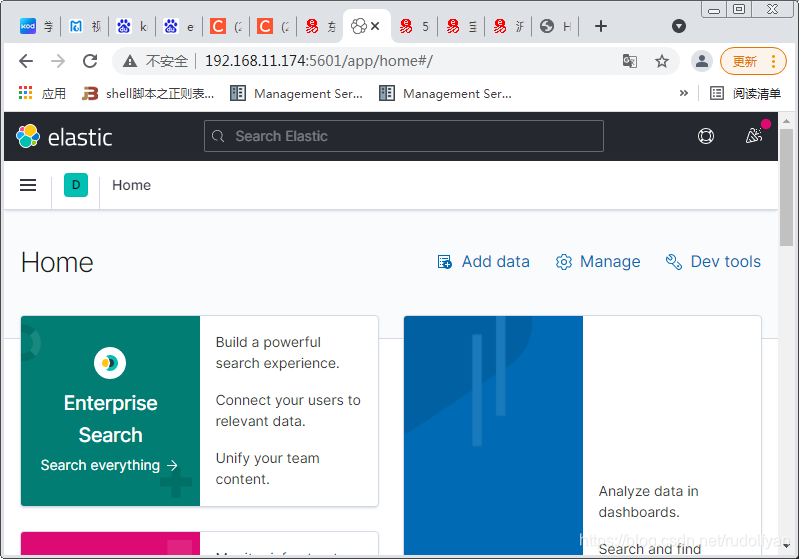
Task: Open the reading list button
Action: click(x=745, y=93)
